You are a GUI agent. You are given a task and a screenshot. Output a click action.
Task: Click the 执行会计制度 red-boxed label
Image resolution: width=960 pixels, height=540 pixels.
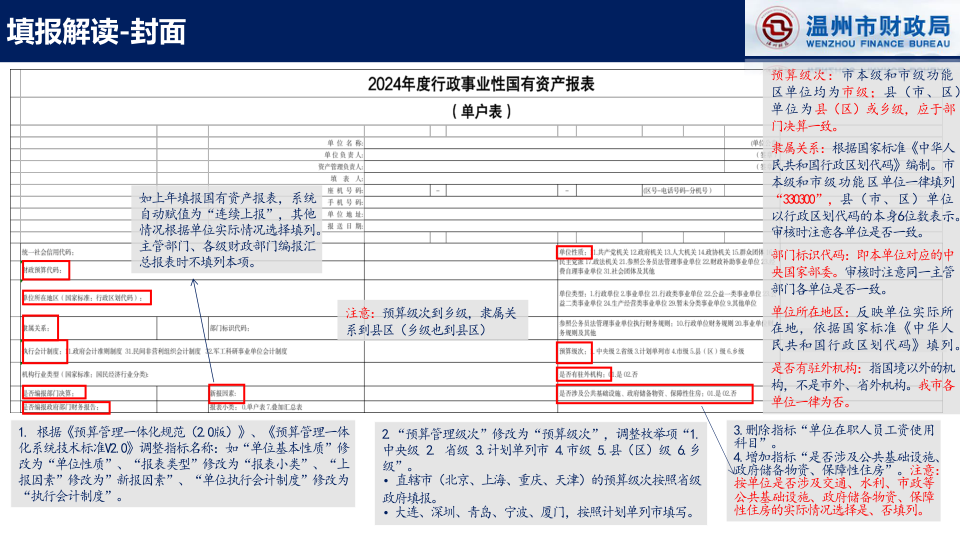click(45, 351)
